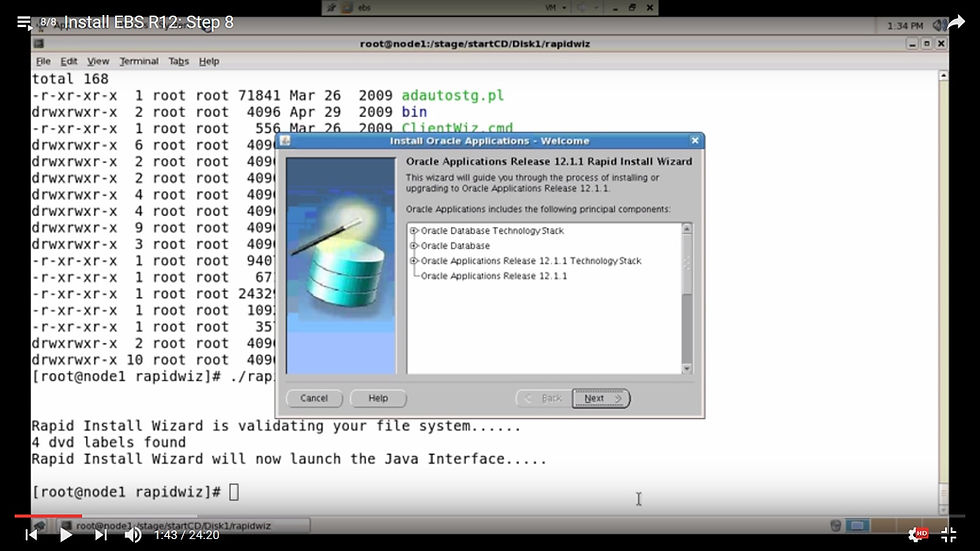Screen dimensions: 980x551
Task: Play the video
Action: click(66, 535)
